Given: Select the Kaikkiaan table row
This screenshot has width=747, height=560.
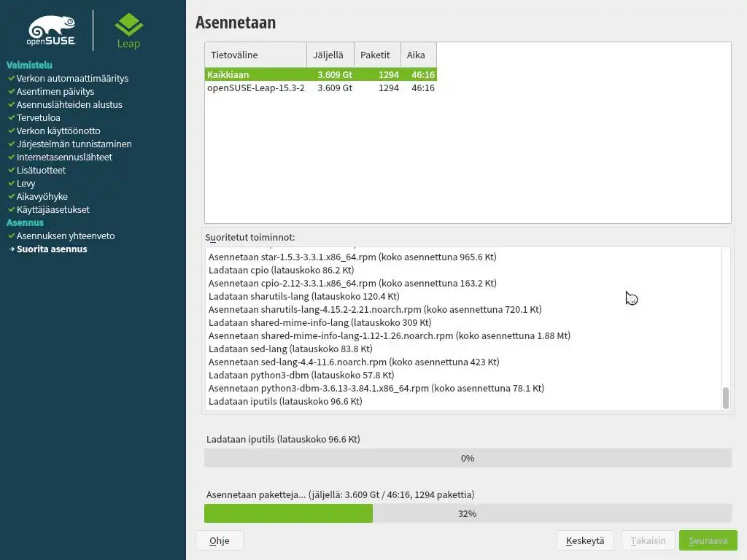Looking at the screenshot, I should [321, 74].
